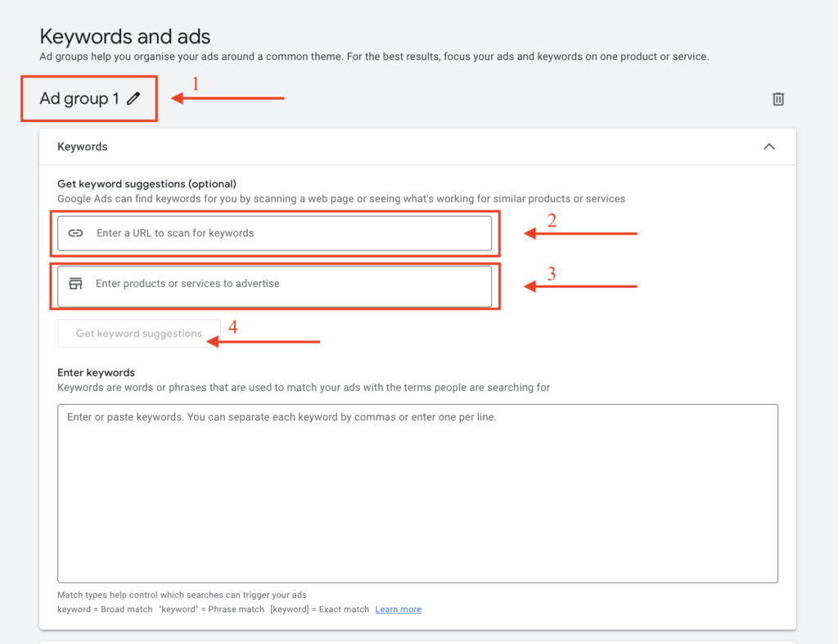
Task: Click the bold Enter keywords section label
Action: [x=96, y=372]
